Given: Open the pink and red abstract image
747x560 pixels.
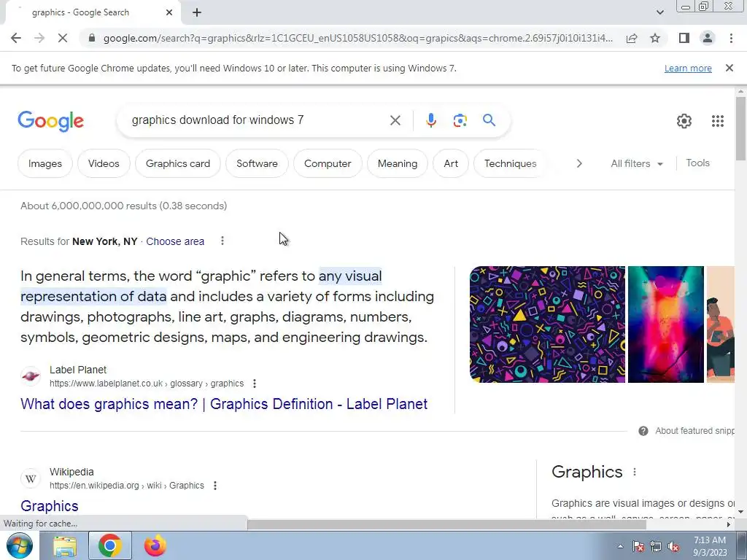Looking at the screenshot, I should click(x=665, y=324).
